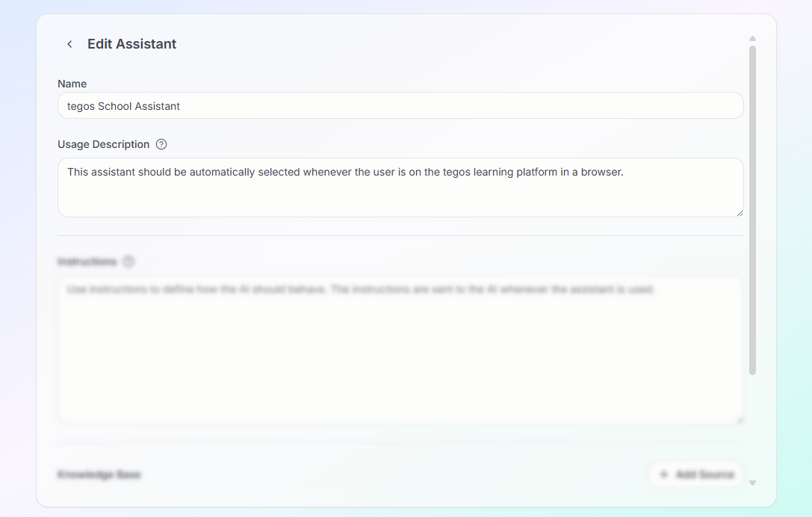
Task: Click the back chevron beside Edit Assistant
Action: coord(69,43)
